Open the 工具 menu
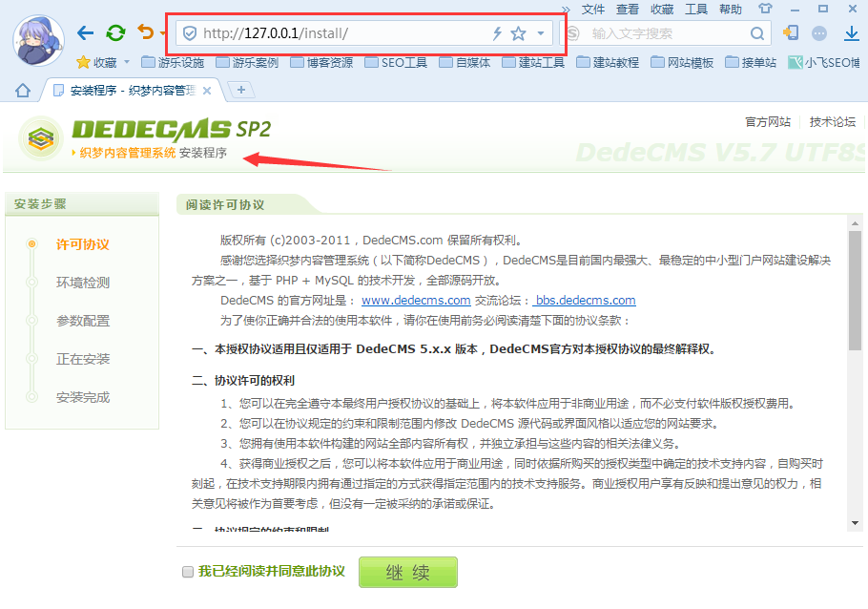 (x=696, y=10)
